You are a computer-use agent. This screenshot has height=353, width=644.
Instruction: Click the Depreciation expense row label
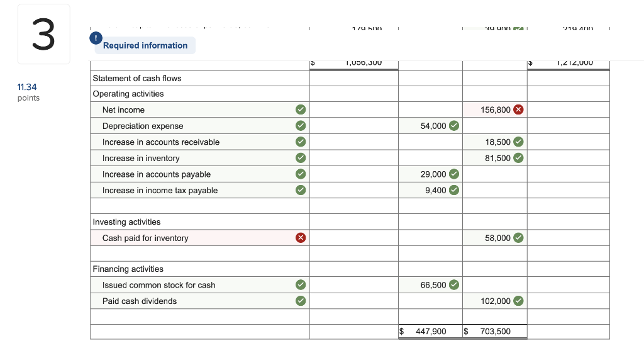coord(143,126)
